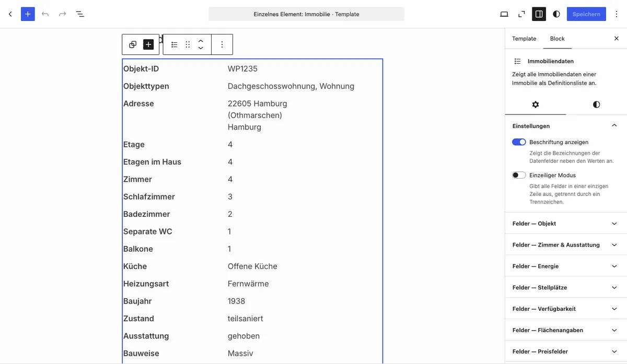Screen dimensions: 627x364
Task: Click the Baujahr value 1938
Action: (x=236, y=301)
